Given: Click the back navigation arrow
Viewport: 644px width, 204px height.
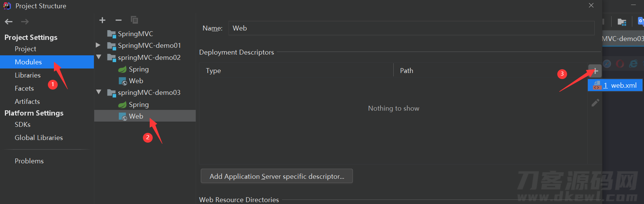Looking at the screenshot, I should click(x=9, y=22).
